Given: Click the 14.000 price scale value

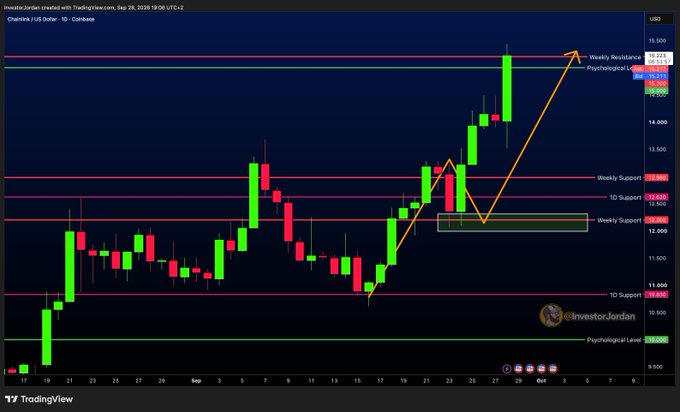Looking at the screenshot, I should (x=657, y=122).
